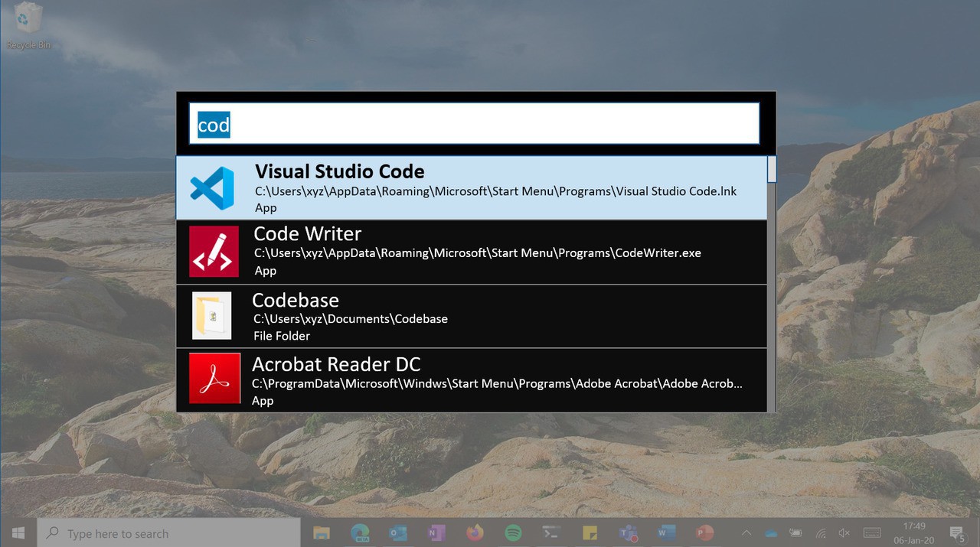The height and width of the screenshot is (547, 980).
Task: Open Microsoft Teams from the taskbar
Action: pos(628,532)
